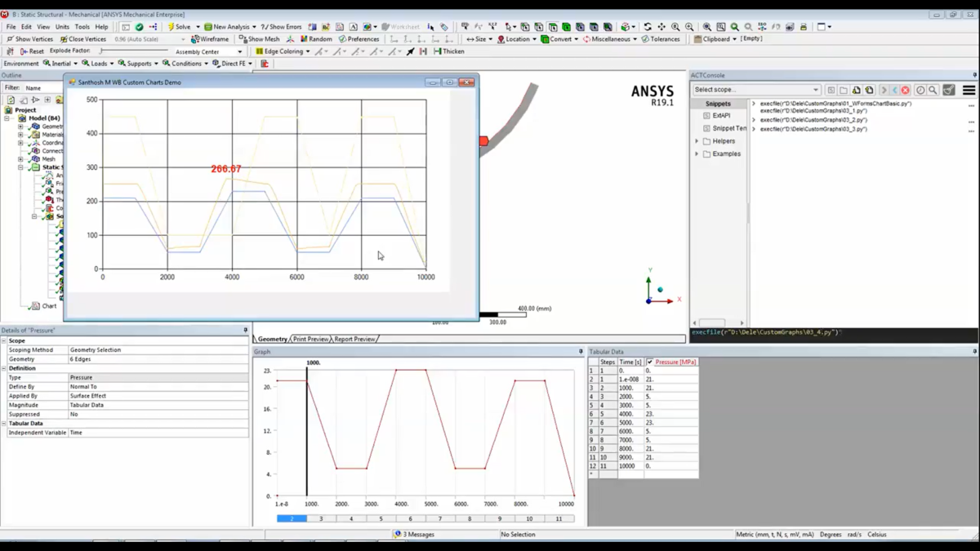Click the Show Errors button

282,27
